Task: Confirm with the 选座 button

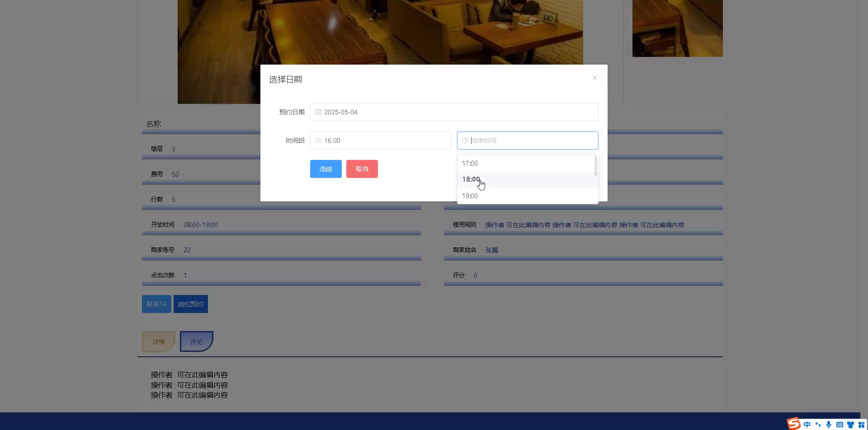Action: [x=326, y=169]
